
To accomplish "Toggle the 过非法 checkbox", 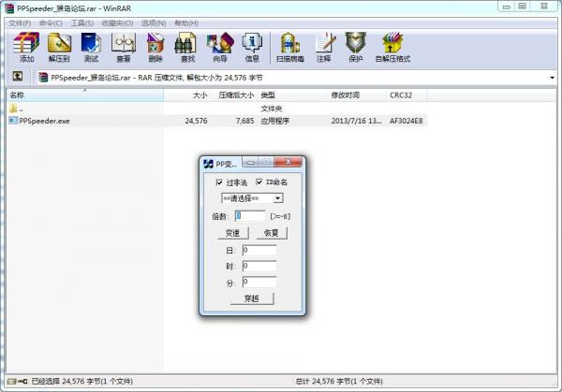I will tap(219, 182).
